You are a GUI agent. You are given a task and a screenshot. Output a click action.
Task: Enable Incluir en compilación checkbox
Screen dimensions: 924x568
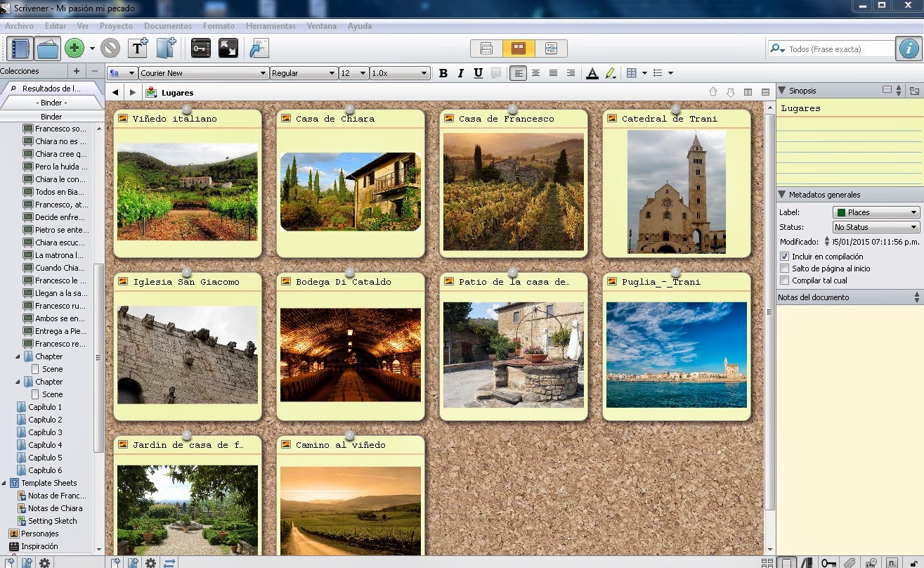785,257
